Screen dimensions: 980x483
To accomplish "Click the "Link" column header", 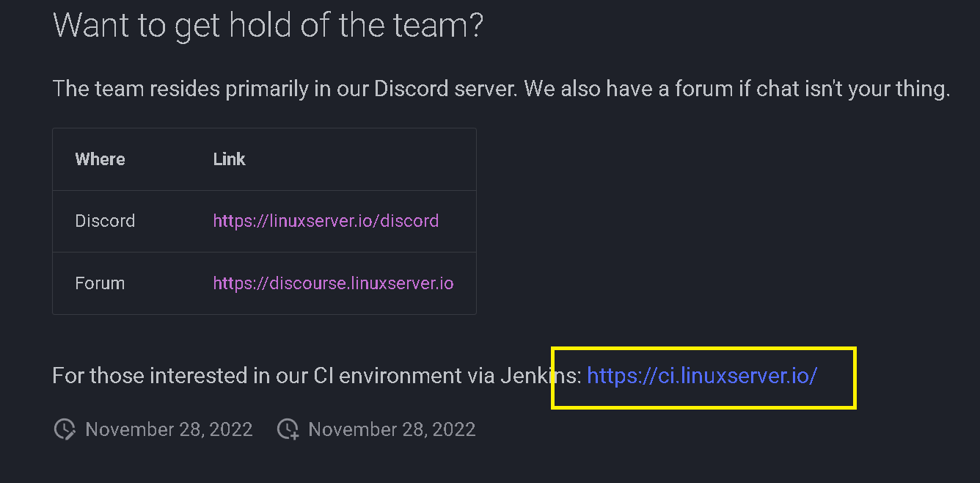I will [229, 159].
